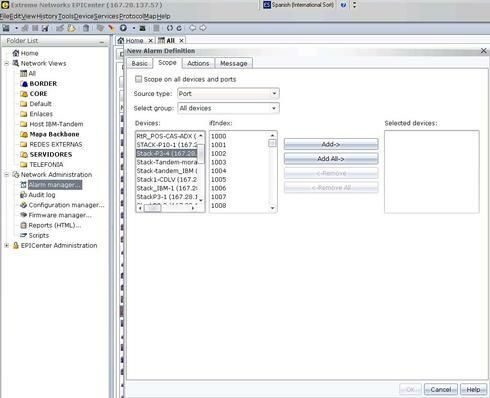The image size is (490, 398).
Task: Select Stack_IBM-1 in the Devices list
Action: pyautogui.click(x=167, y=188)
